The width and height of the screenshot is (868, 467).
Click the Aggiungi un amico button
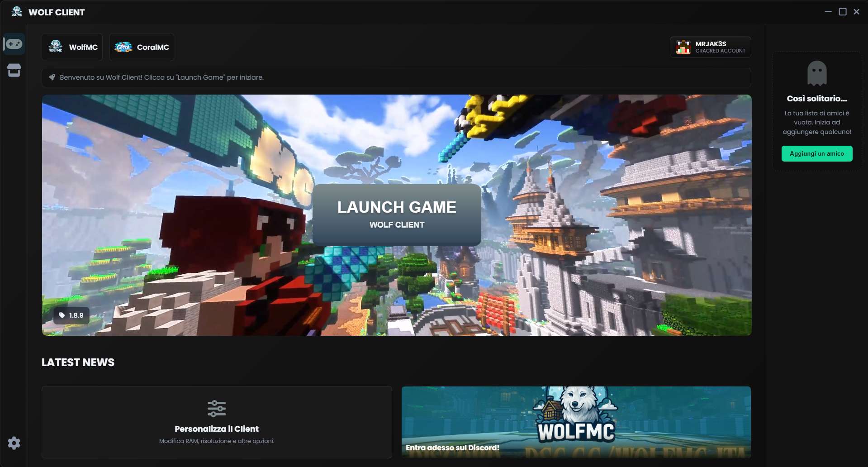[817, 153]
